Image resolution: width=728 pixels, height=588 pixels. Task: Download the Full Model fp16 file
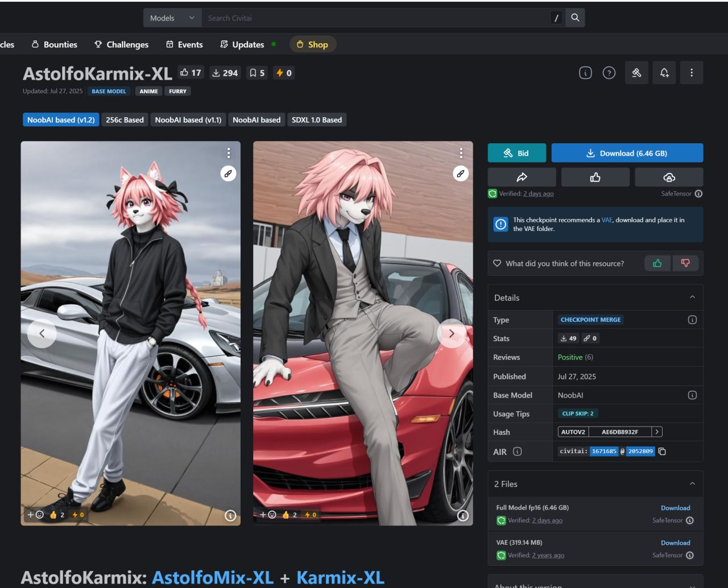click(675, 508)
